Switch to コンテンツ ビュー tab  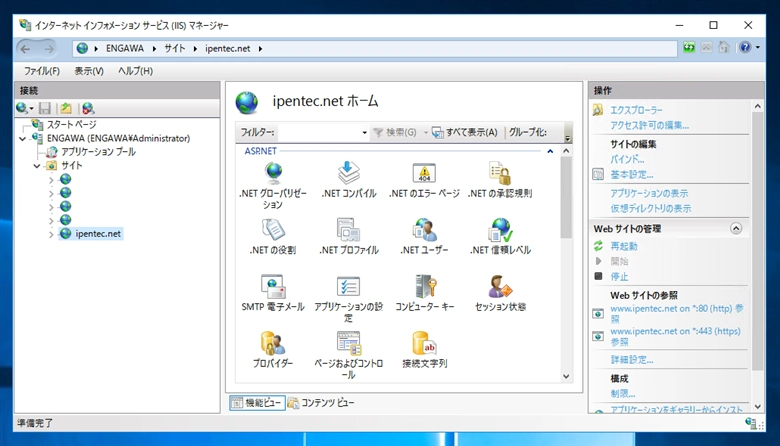[321, 403]
